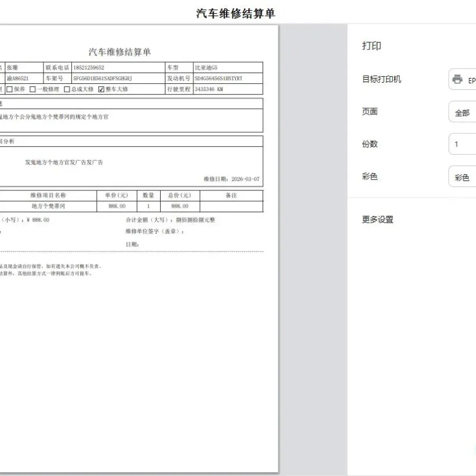Open the 页面 pages dropdown showing 全部

pos(462,112)
